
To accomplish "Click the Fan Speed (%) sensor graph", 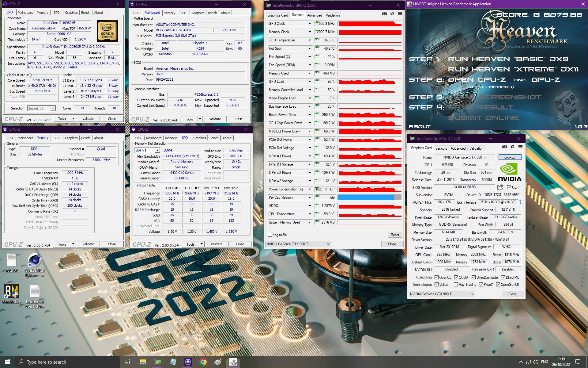I will (x=369, y=57).
